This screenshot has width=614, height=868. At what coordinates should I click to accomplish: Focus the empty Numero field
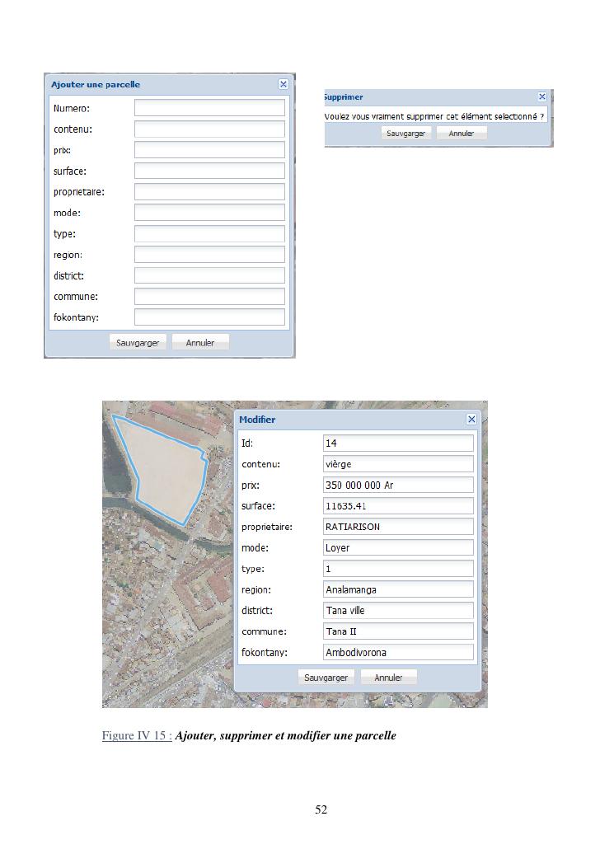click(x=209, y=108)
